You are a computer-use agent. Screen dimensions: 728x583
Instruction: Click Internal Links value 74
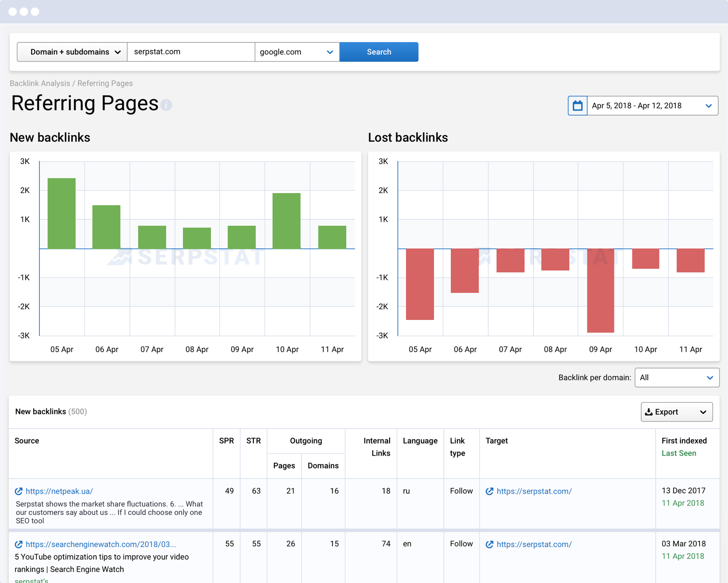386,544
